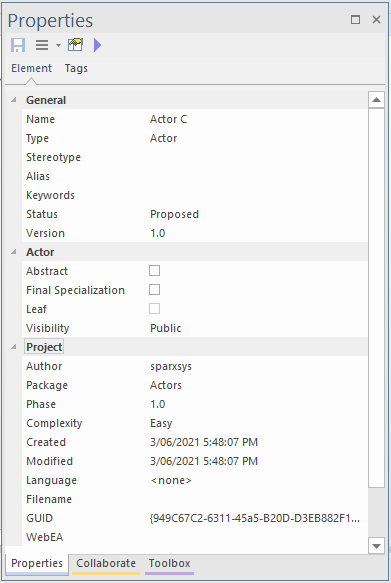This screenshot has width=391, height=583.
Task: Open dropdown arrow beside hamburger menu
Action: [58, 45]
